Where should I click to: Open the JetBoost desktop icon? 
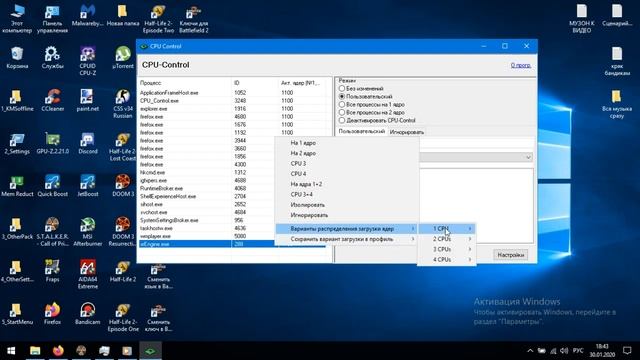pyautogui.click(x=88, y=186)
